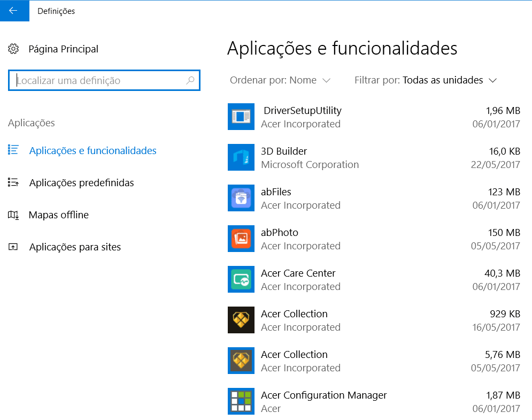Go to Aplicações predefinidas section
Viewport: 532px width, 420px height.
(81, 183)
